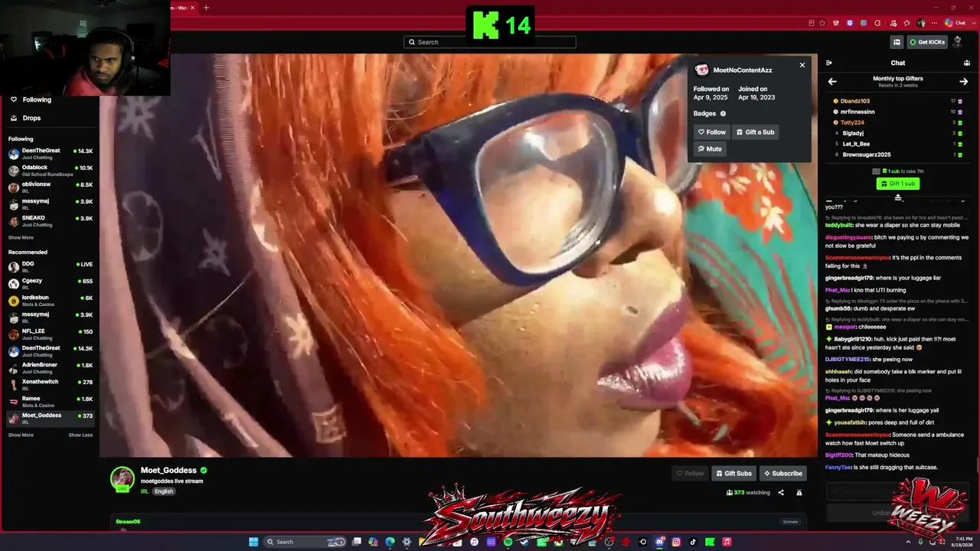The width and height of the screenshot is (980, 551).
Task: Open the browser three-dots more menu
Action: pos(936,23)
